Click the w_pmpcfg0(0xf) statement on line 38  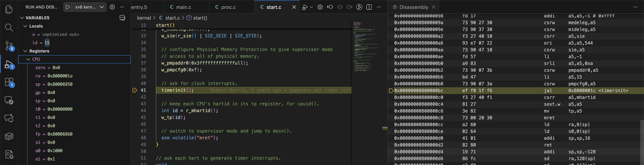182,70
